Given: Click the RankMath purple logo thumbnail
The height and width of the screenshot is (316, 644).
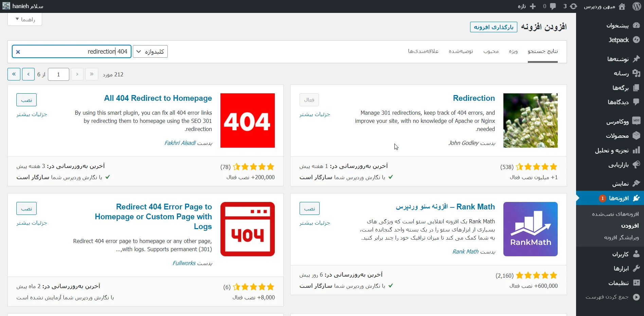Looking at the screenshot, I should (530, 229).
